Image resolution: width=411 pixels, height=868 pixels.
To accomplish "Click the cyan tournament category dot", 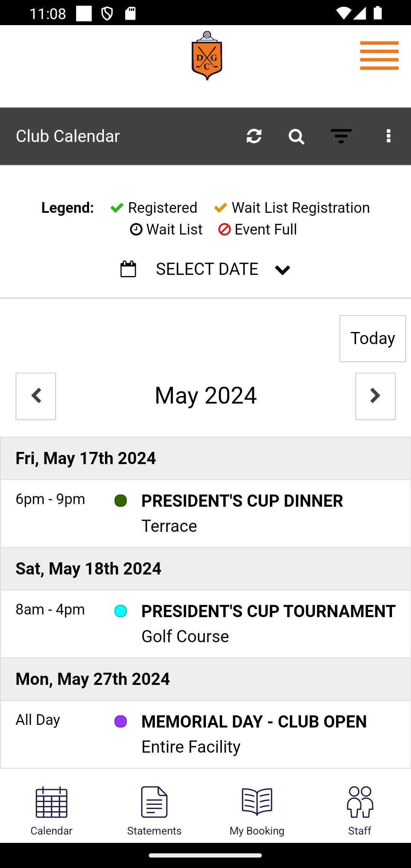I will [121, 611].
